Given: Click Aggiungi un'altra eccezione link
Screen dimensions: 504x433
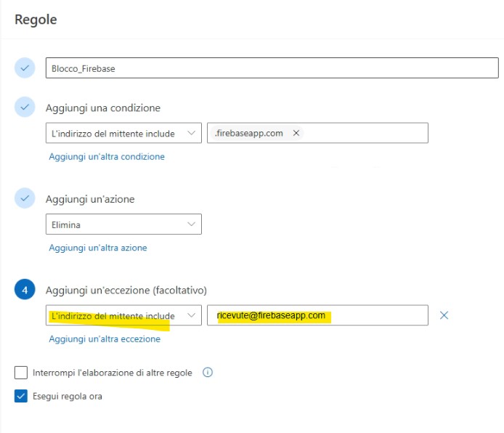Looking at the screenshot, I should pyautogui.click(x=105, y=339).
